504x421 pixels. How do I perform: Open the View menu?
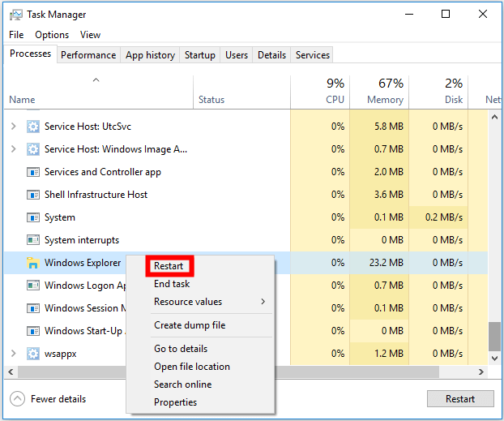tap(90, 35)
